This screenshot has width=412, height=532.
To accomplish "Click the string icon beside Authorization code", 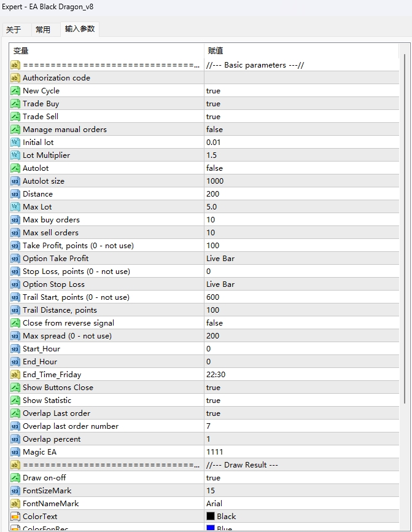I will coord(15,78).
